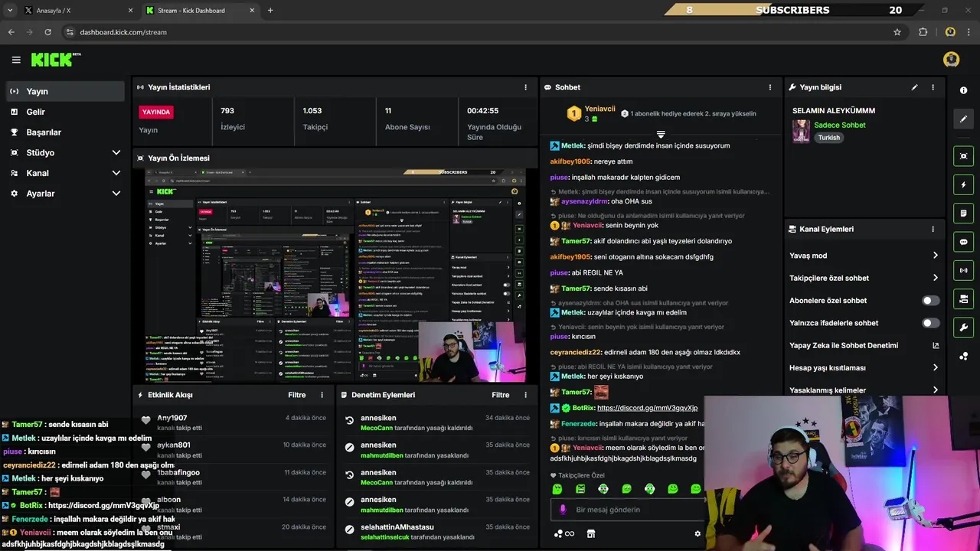Open the profile avatar in the Kick header
Image resolution: width=980 pixels, height=551 pixels.
coord(951,60)
